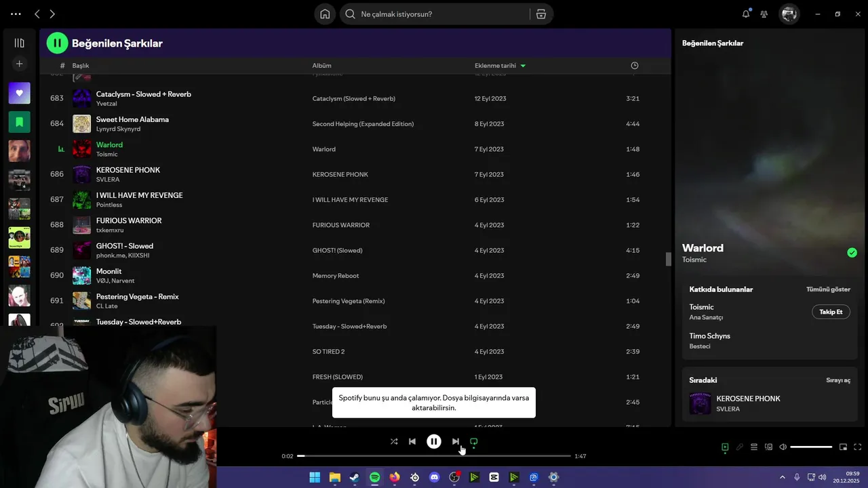Skip to next track
Viewport: 868px width, 488px height.
[456, 441]
